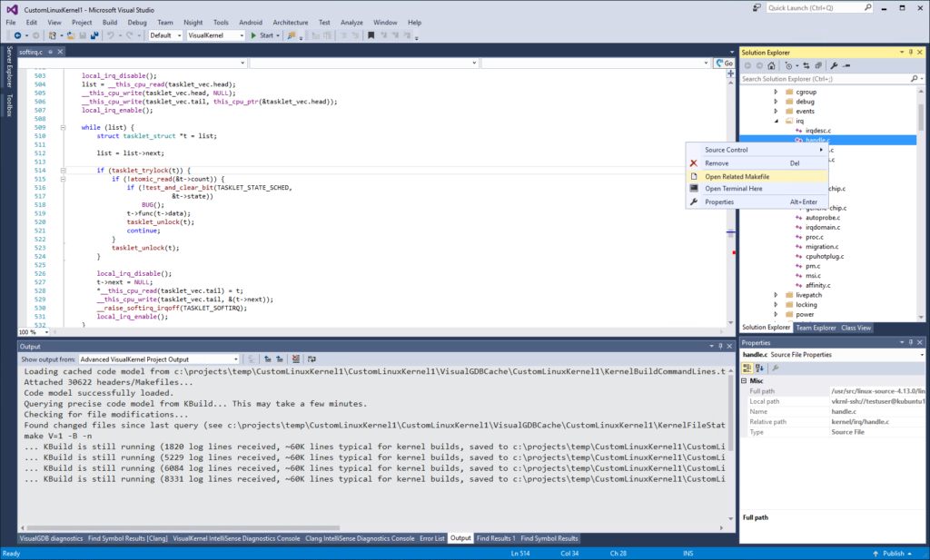The width and height of the screenshot is (930, 560).
Task: Click Sync with Active Document icon
Action: point(807,65)
